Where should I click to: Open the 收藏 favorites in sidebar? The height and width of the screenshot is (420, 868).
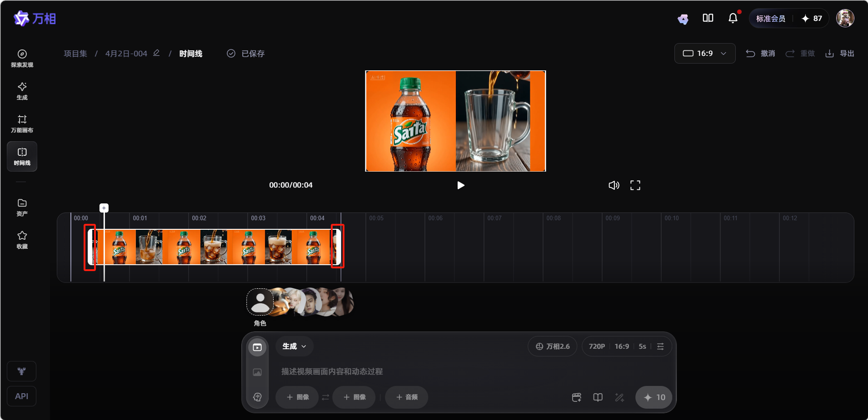click(22, 240)
